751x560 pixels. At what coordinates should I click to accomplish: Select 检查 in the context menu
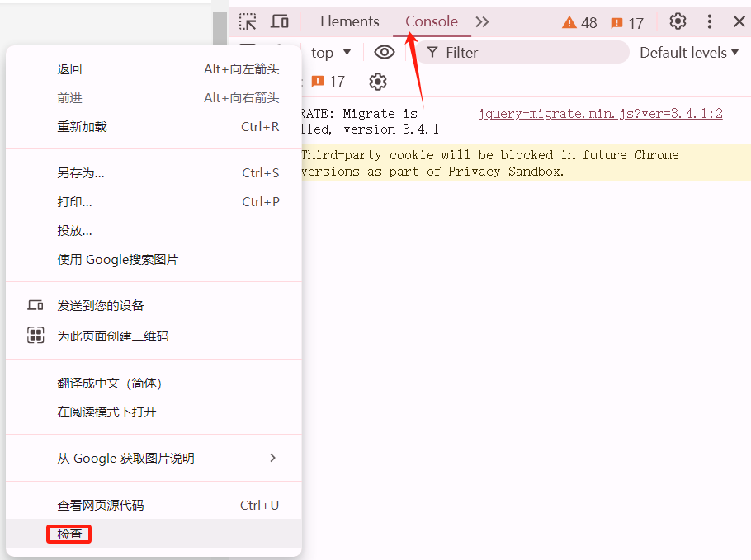[69, 534]
